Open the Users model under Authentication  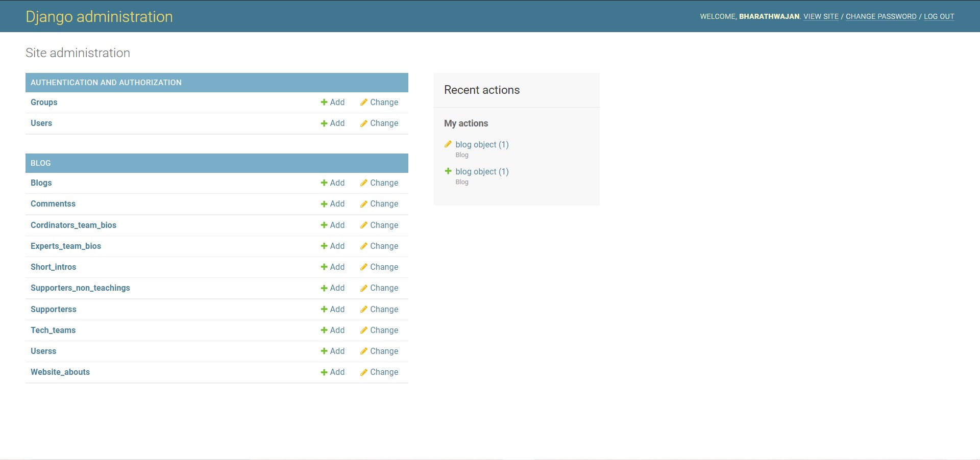[x=41, y=123]
